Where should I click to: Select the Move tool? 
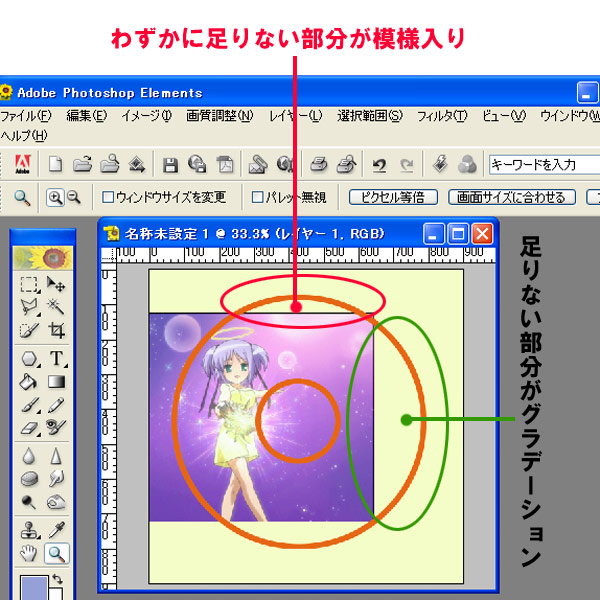56,284
